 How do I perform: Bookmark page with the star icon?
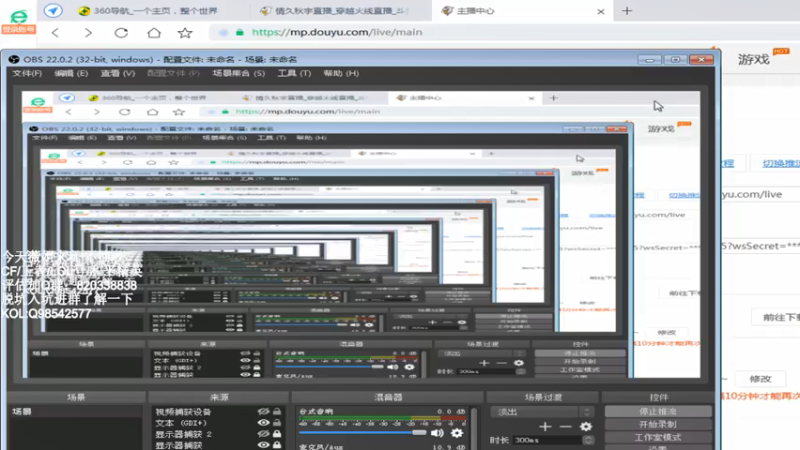pyautogui.click(x=185, y=33)
